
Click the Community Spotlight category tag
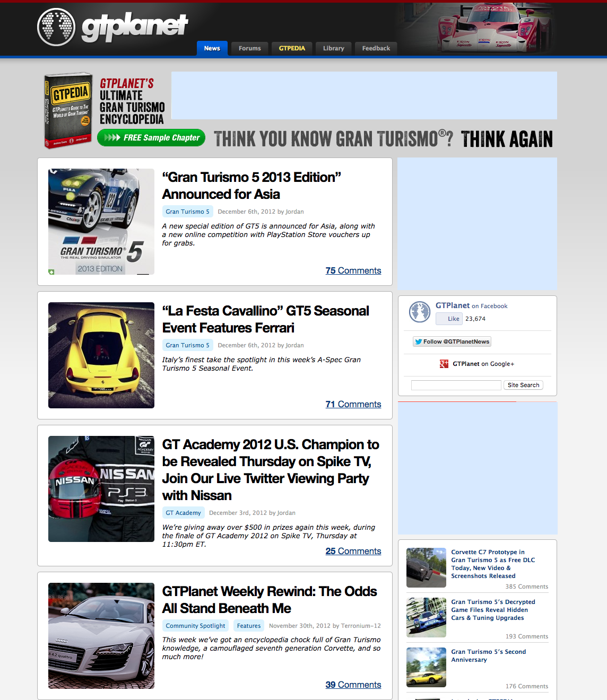point(196,626)
